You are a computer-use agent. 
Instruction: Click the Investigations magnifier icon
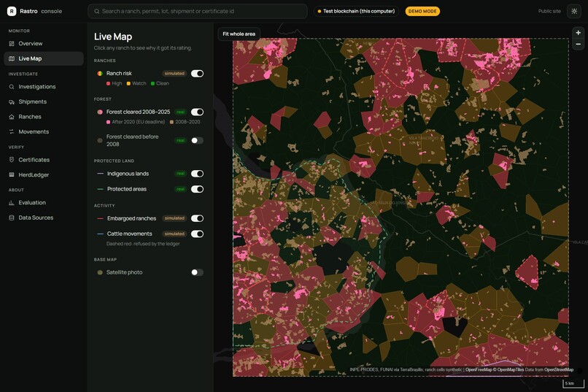(12, 87)
